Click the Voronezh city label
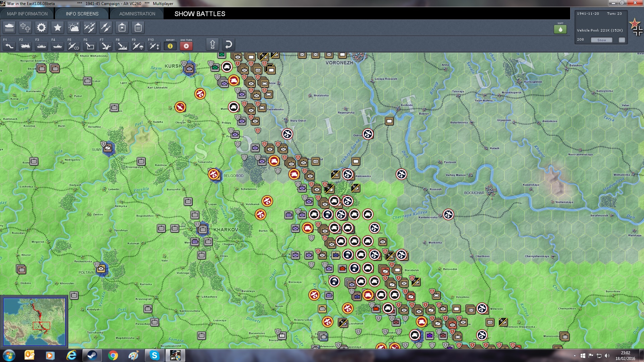The width and height of the screenshot is (644, 362). pyautogui.click(x=339, y=63)
